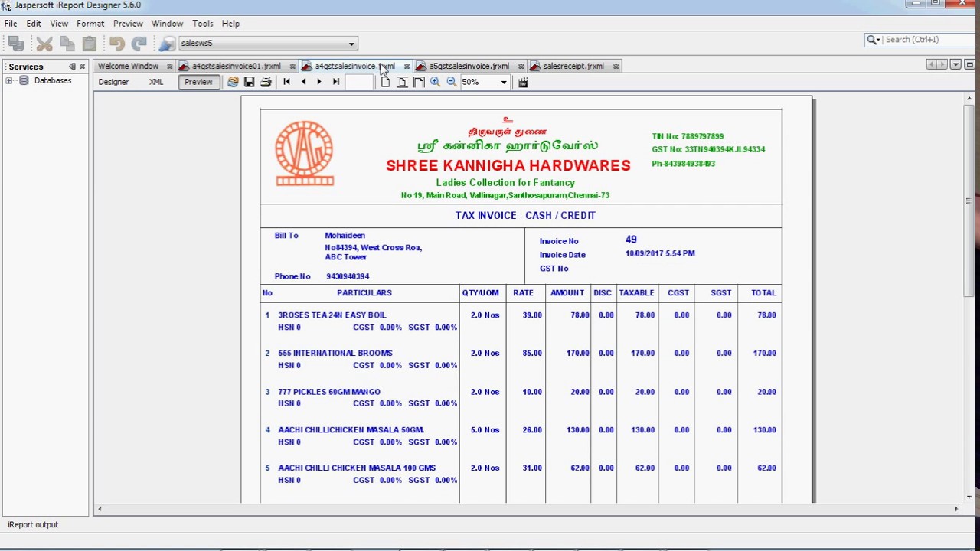The height and width of the screenshot is (551, 980).
Task: Switch to XML view
Action: click(x=156, y=82)
